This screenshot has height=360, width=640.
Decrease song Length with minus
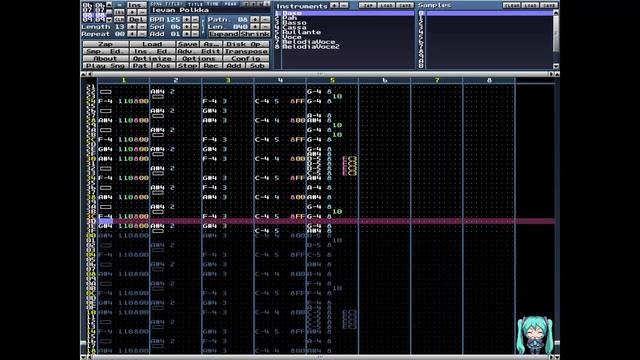142,27
